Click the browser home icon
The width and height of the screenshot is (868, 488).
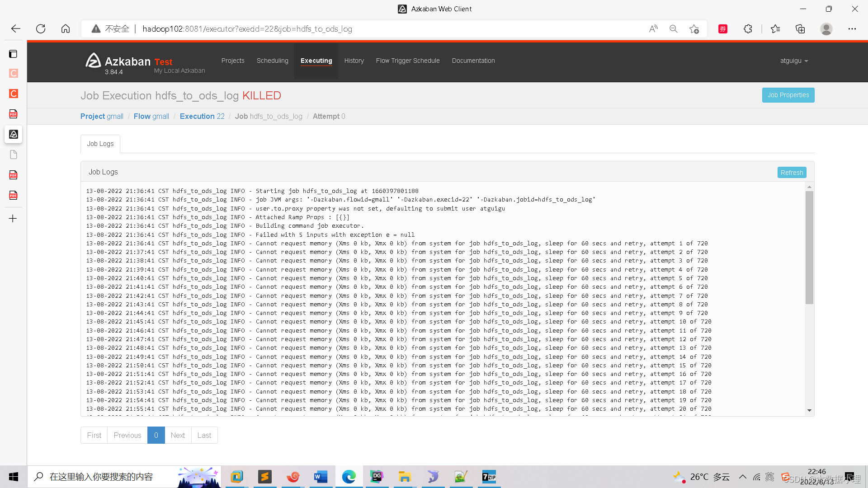tap(66, 29)
